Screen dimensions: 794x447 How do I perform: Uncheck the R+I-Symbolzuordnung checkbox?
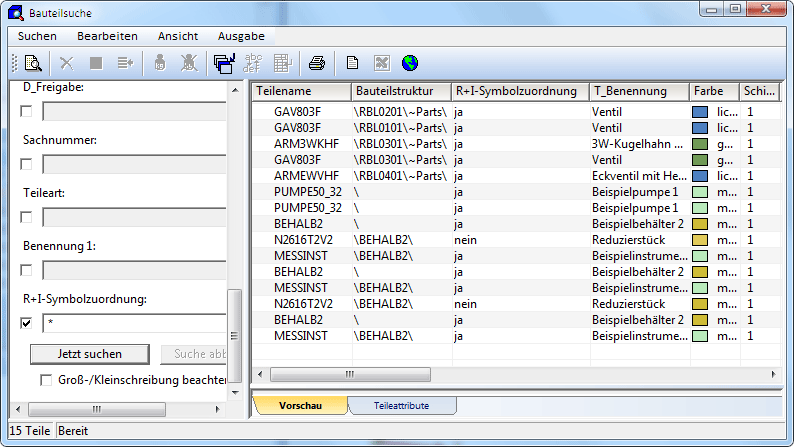27,322
